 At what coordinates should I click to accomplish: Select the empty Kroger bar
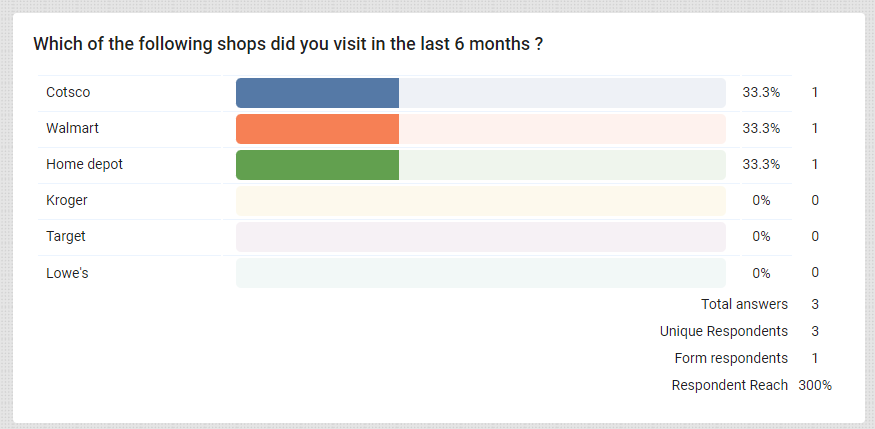pyautogui.click(x=480, y=200)
